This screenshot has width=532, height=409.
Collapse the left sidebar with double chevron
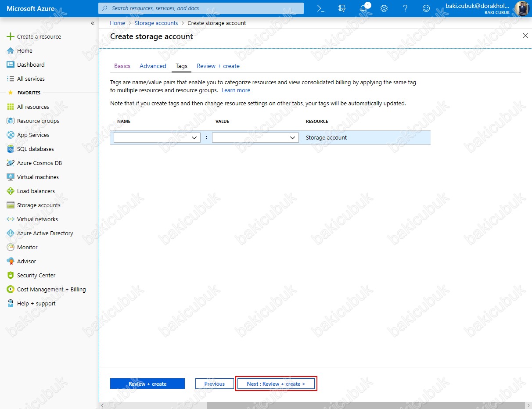point(93,23)
